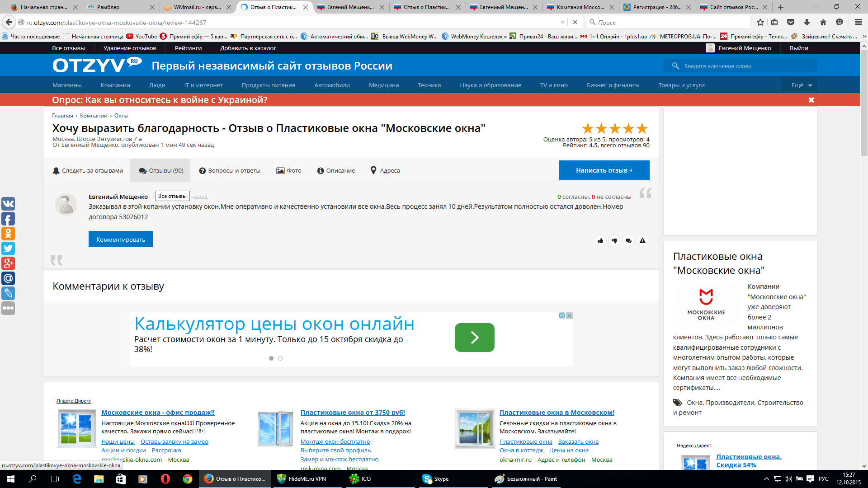This screenshot has width=868, height=488.
Task: Share via LiveJournal pencil icon in sidebar
Action: (8, 293)
